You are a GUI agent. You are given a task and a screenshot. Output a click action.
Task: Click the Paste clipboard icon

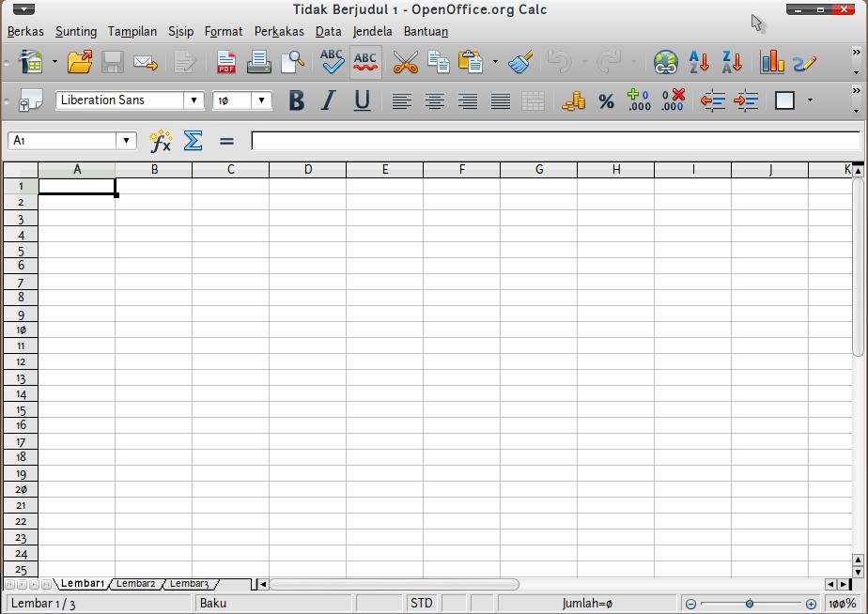coord(471,62)
